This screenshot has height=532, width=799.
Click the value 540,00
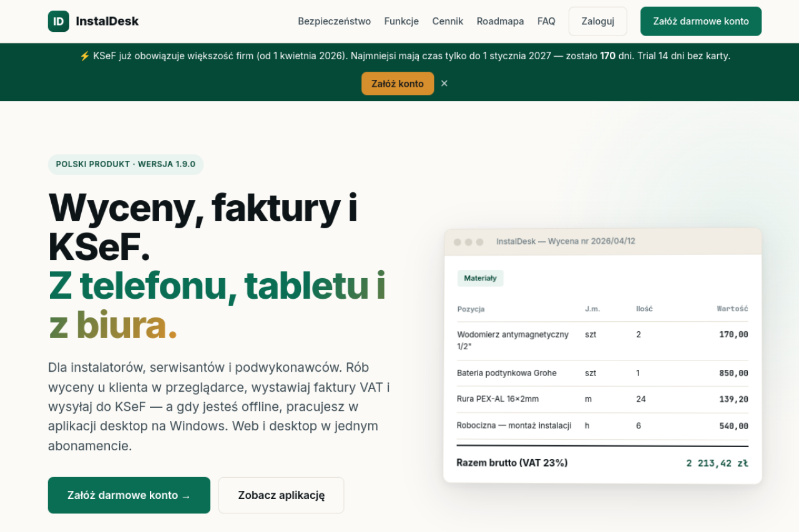click(733, 426)
